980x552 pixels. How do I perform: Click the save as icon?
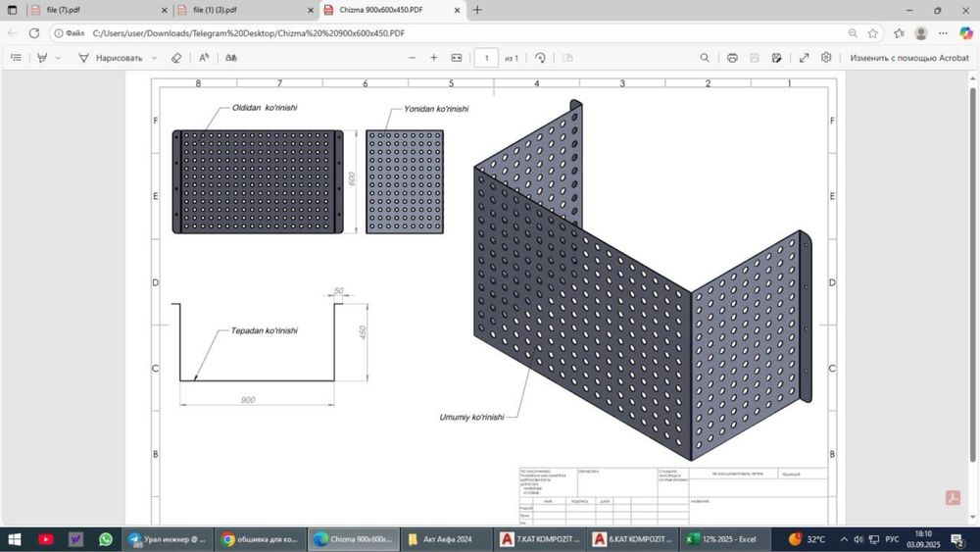coord(776,58)
